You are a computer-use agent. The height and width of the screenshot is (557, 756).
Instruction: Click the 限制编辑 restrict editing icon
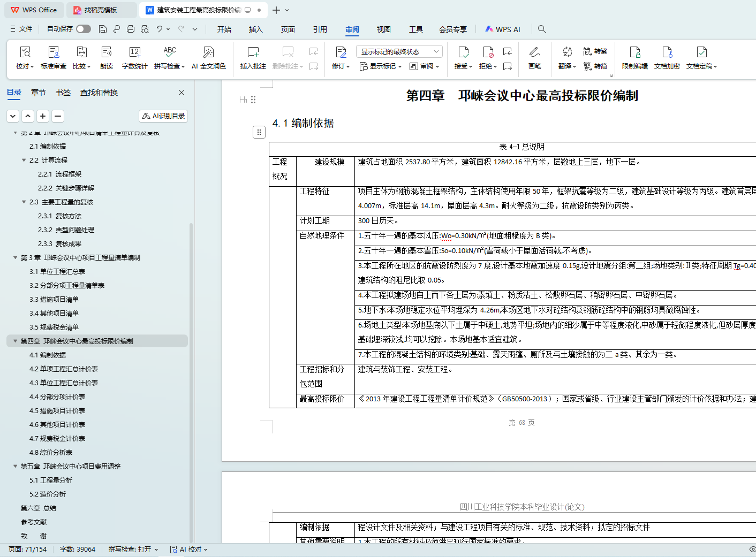[x=634, y=52]
